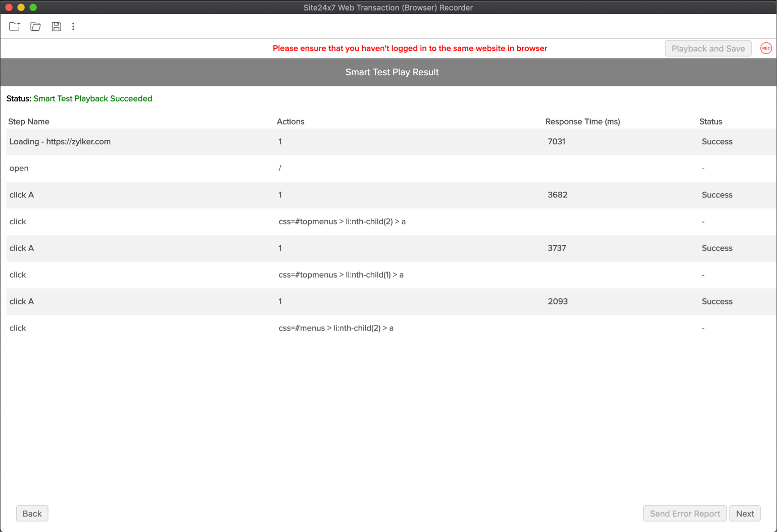
Task: Open a saved recording via folder icon
Action: click(35, 26)
